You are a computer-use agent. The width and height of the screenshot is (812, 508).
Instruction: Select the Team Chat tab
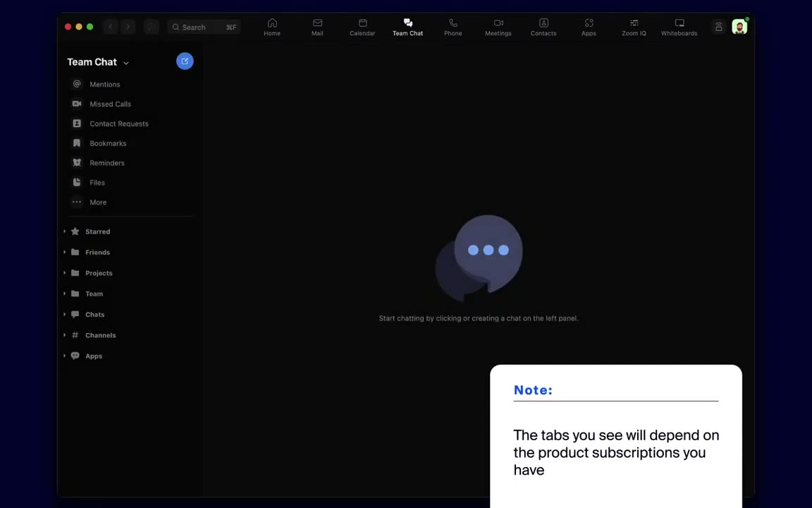407,27
